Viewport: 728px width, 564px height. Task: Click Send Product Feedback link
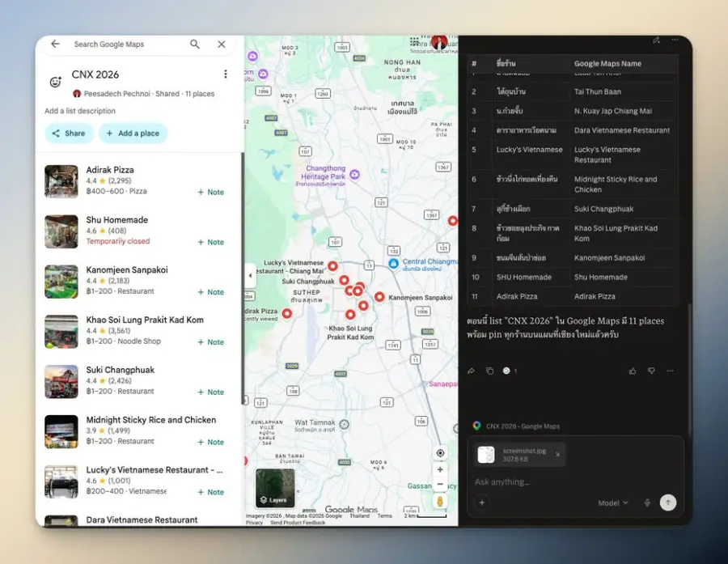pos(298,523)
